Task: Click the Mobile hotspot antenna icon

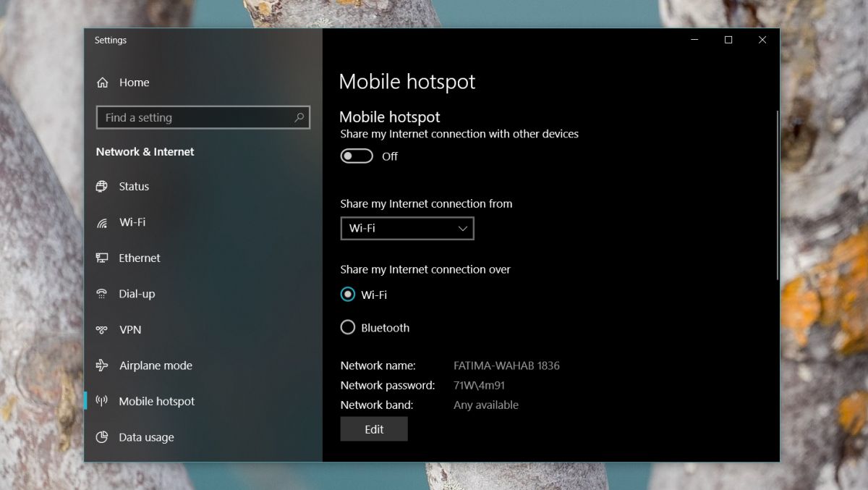Action: pos(102,401)
